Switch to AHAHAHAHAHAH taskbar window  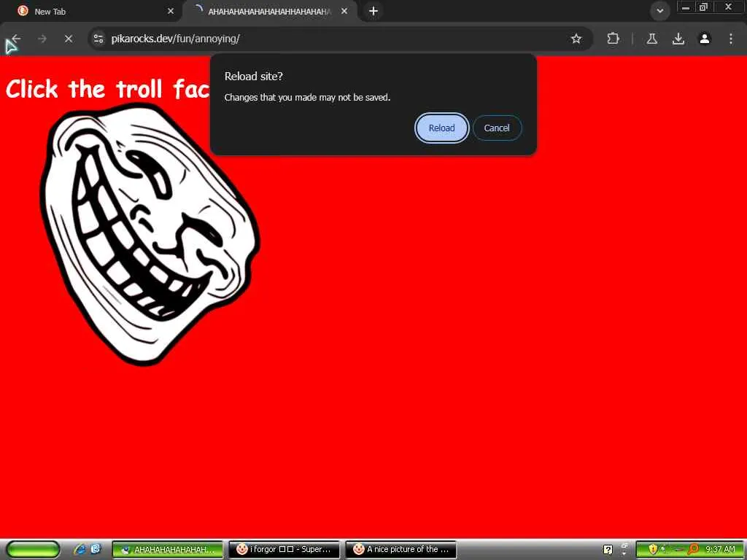[x=168, y=550]
